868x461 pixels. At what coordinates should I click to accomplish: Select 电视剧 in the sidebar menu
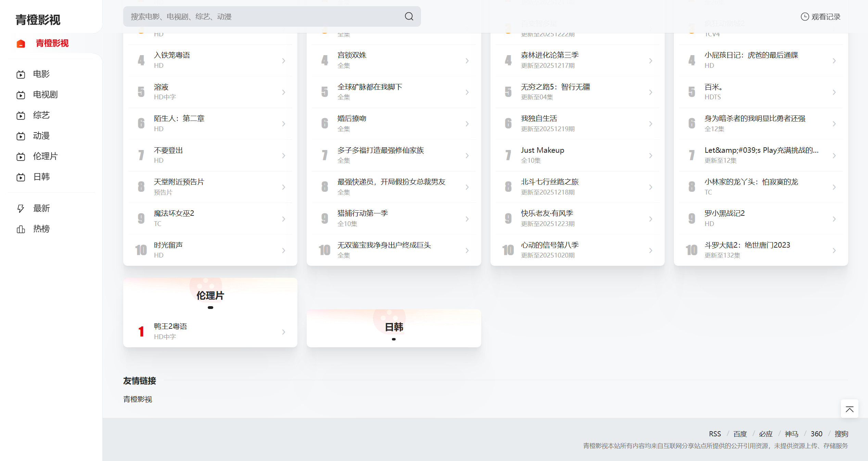coord(45,95)
